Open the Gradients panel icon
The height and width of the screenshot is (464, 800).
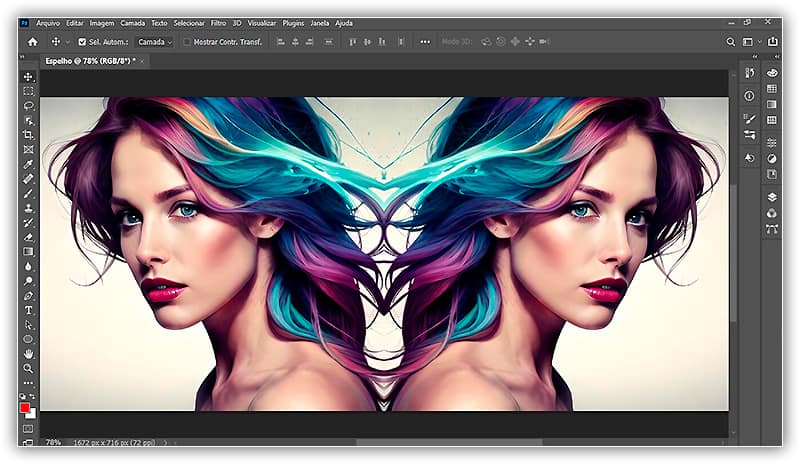tap(772, 105)
